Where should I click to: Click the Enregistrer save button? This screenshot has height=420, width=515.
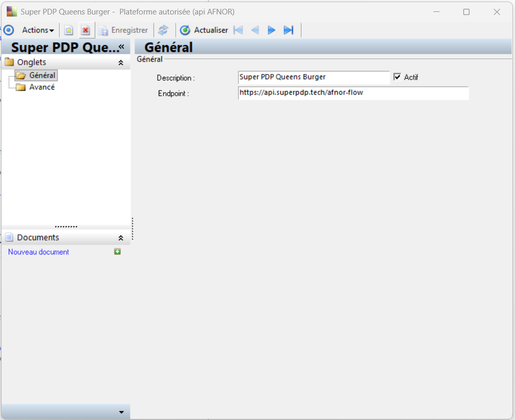[x=124, y=30]
